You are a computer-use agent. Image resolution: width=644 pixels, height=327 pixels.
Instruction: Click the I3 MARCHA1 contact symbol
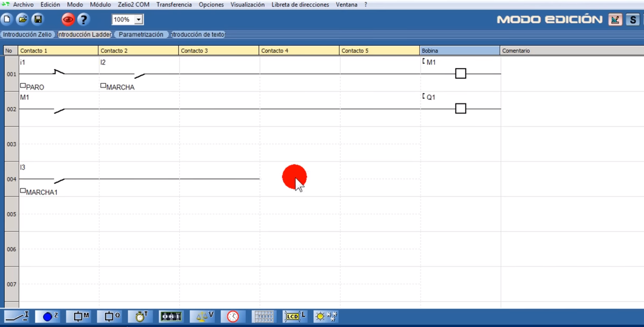click(59, 180)
